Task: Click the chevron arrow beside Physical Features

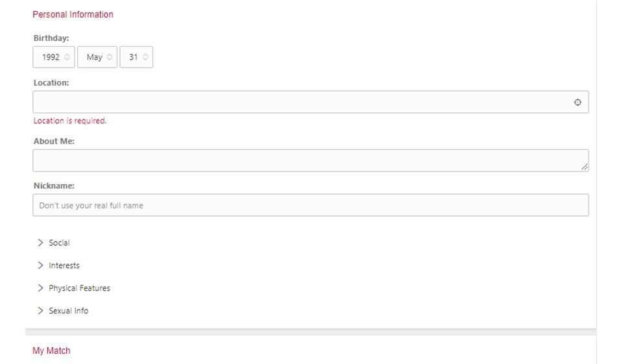Action: [x=41, y=288]
